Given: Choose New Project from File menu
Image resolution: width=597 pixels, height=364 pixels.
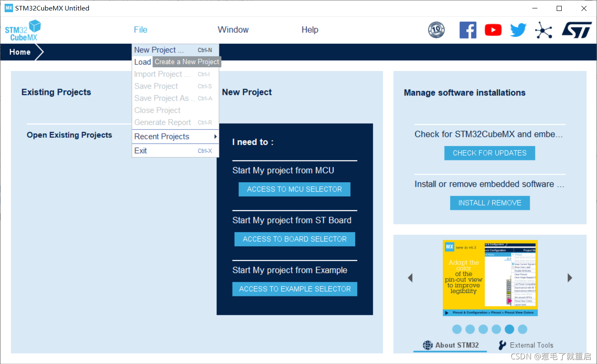Looking at the screenshot, I should 175,50.
